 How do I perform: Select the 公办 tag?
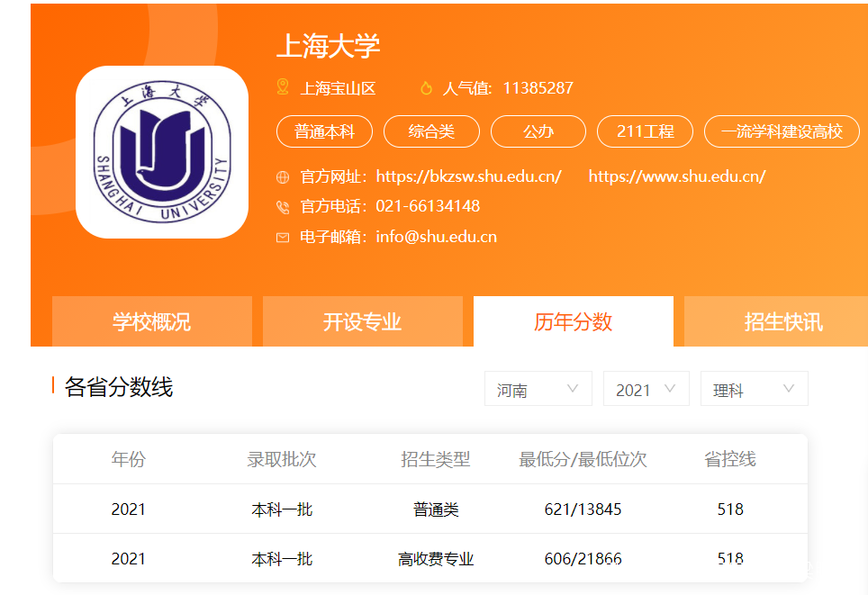(538, 131)
